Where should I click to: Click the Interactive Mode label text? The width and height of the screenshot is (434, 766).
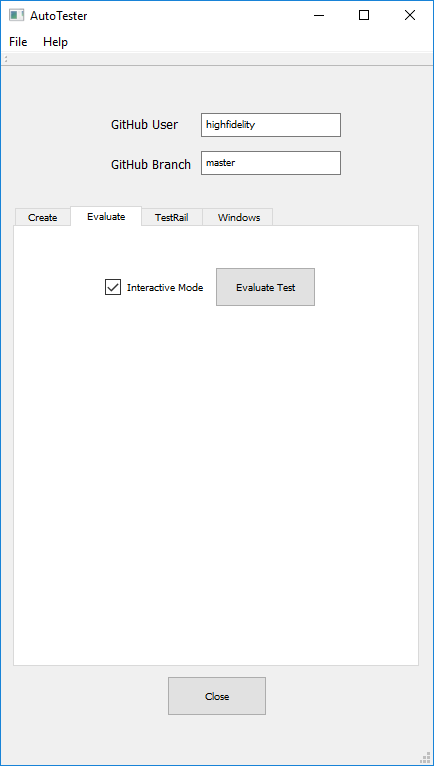[165, 288]
